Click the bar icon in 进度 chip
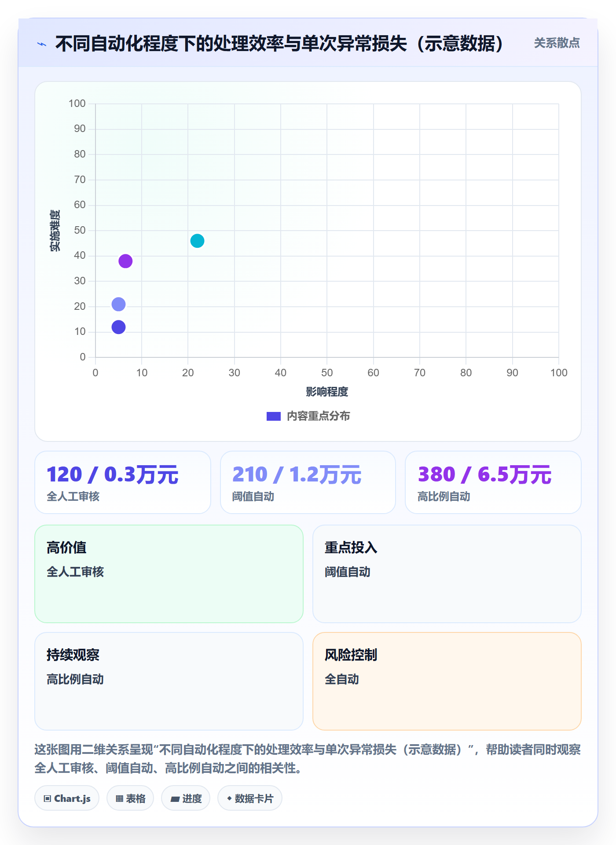Viewport: 616px width, 845px height. (175, 799)
